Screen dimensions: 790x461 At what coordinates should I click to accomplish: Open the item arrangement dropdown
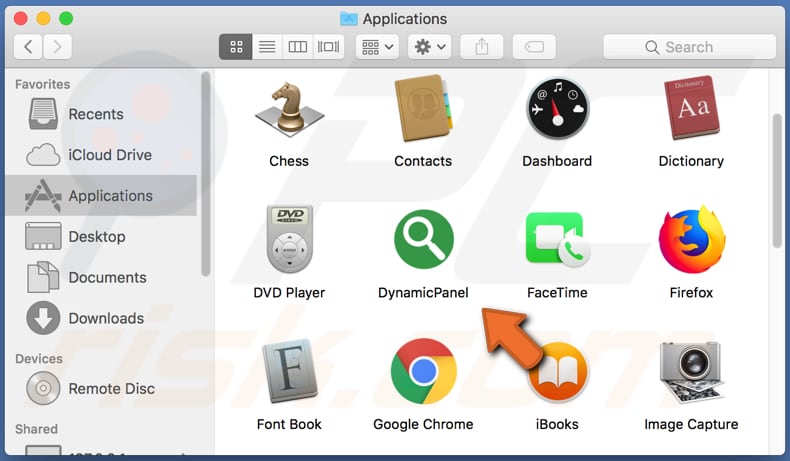(377, 47)
